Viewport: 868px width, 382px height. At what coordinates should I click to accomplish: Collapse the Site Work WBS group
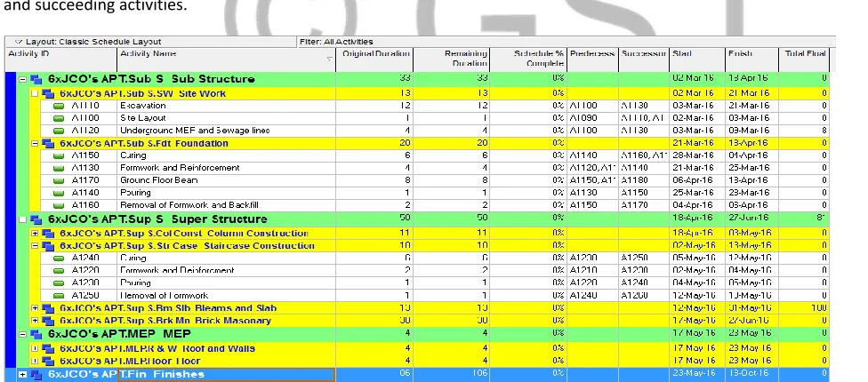(35, 93)
